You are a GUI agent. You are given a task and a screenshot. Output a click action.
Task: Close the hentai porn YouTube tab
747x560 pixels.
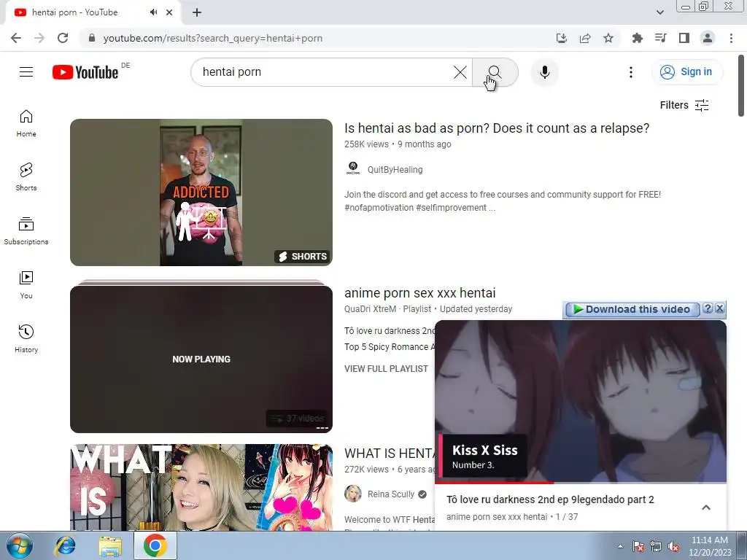point(169,12)
